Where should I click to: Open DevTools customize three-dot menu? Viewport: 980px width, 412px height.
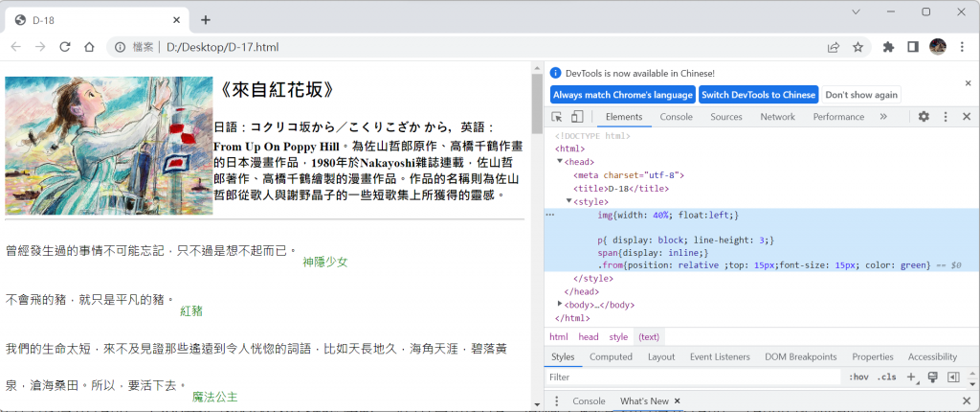946,117
